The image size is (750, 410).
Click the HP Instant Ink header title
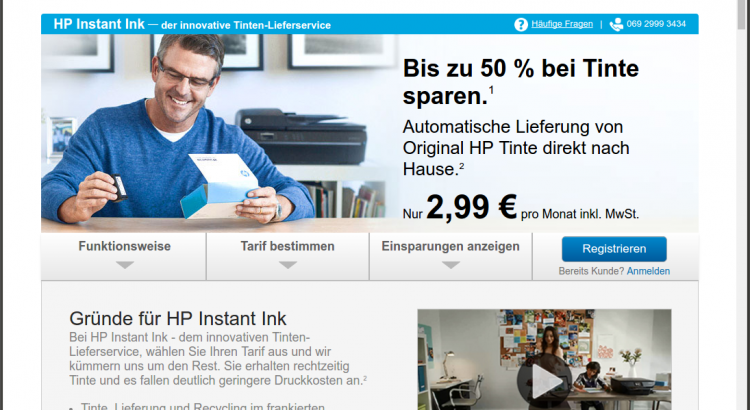tap(99, 24)
